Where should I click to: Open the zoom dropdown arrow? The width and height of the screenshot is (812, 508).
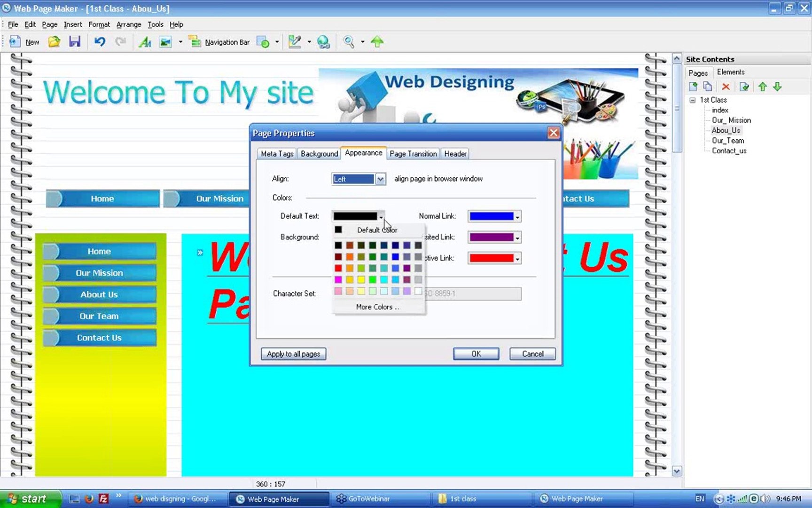(362, 42)
